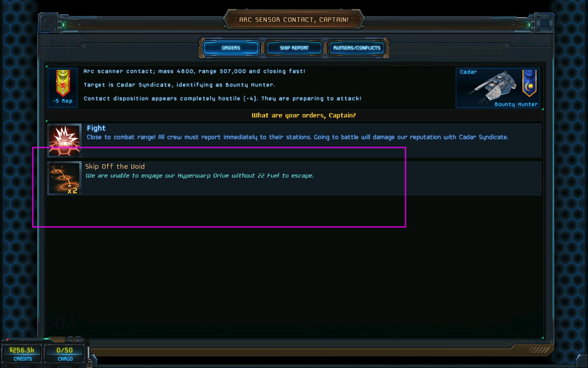The height and width of the screenshot is (368, 588).
Task: Open the Orders tab
Action: point(231,48)
